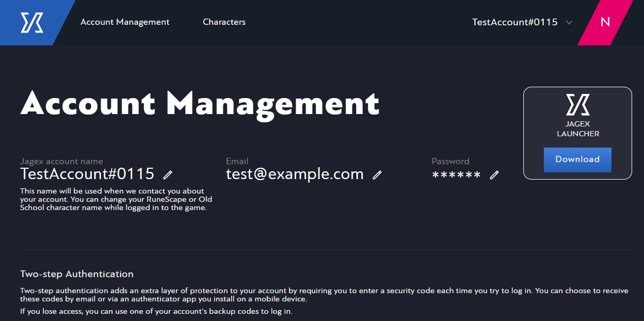Click the pencil icon next to the email
Viewport: 644px width, 321px height.
point(377,175)
